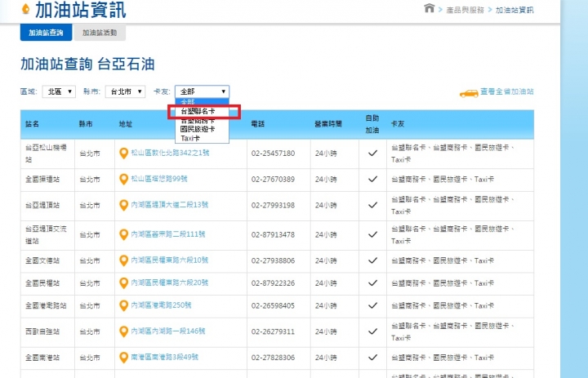Viewport: 588px width, 378px height.
Task: Click station name 全國民權站
Action: click(x=42, y=283)
